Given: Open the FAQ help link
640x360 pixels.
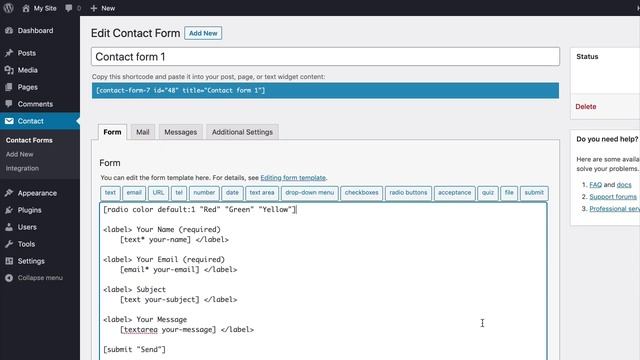Looking at the screenshot, I should (x=596, y=184).
